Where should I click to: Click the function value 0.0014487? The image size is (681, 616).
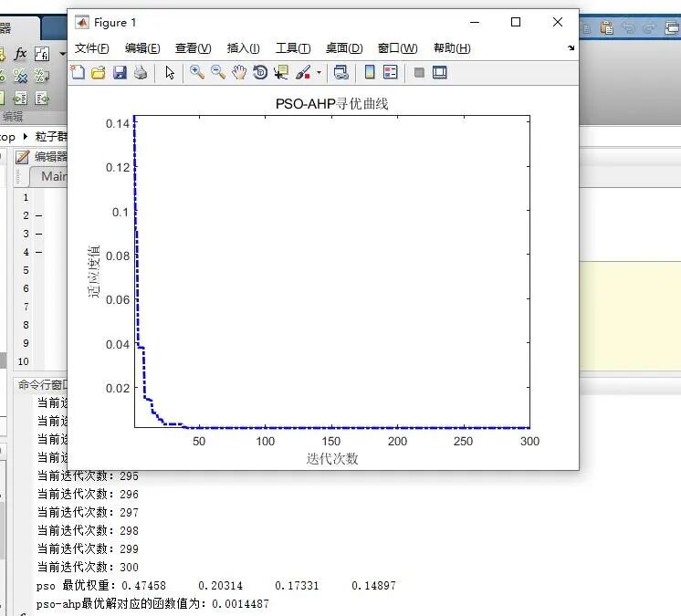(240, 604)
